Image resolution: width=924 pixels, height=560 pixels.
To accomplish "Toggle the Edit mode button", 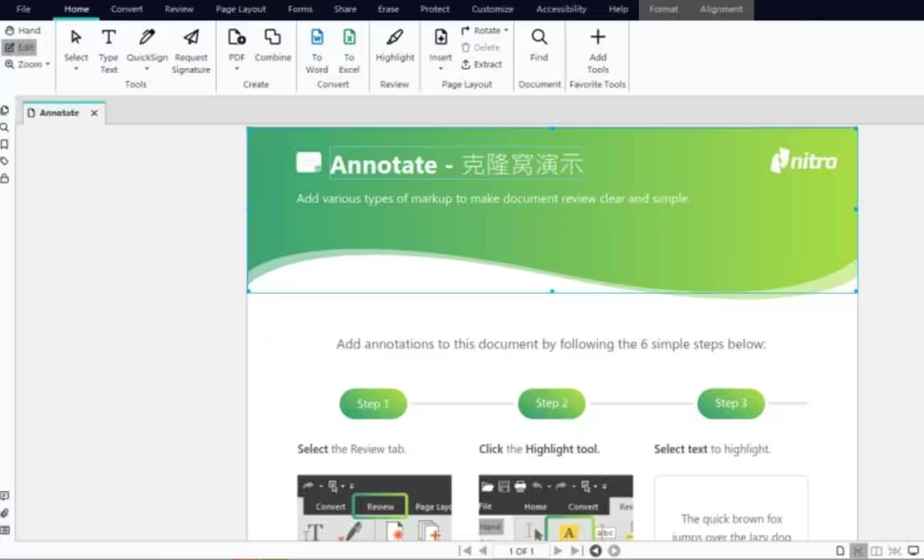I will coord(20,47).
